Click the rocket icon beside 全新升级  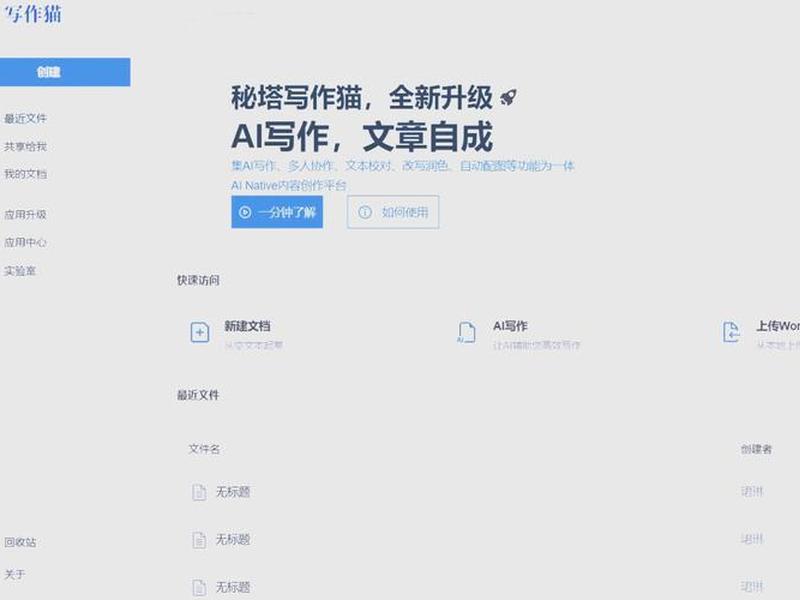pos(508,96)
